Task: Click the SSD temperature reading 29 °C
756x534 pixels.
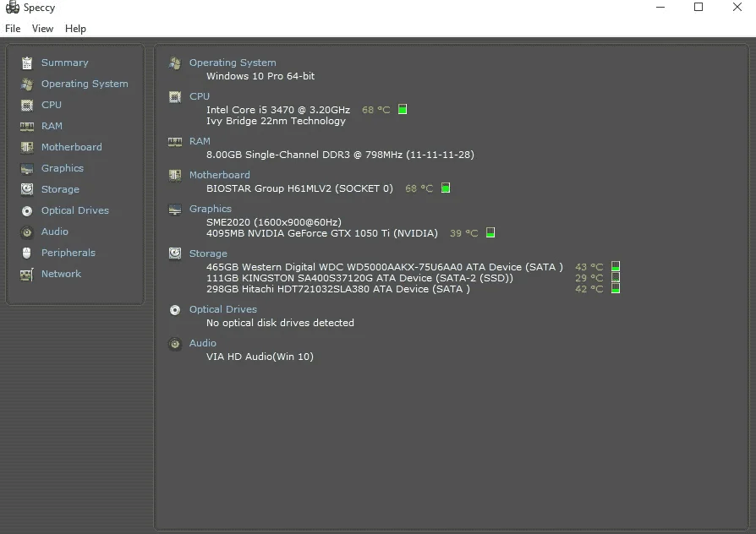Action: point(589,278)
